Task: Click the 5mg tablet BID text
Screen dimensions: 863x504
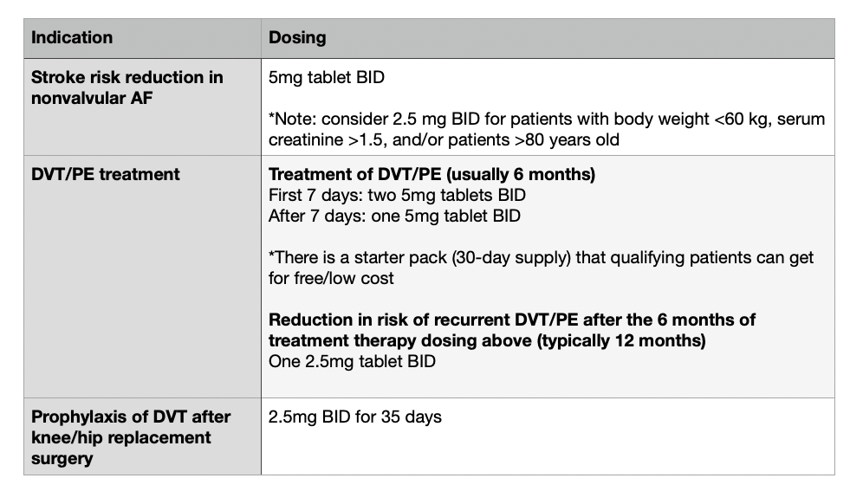Action: [x=327, y=77]
